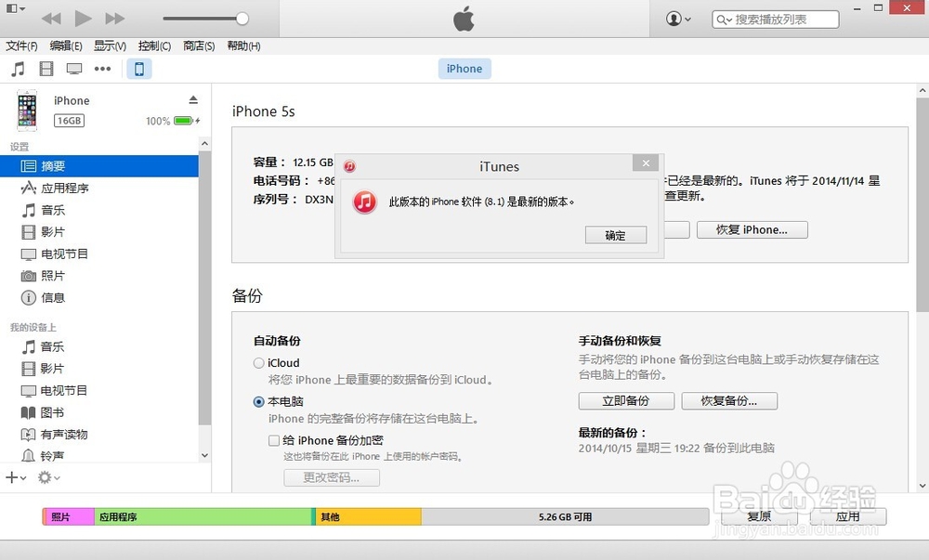Viewport: 929px width, 560px height.
Task: Open the top-left window menu icon dropdown
Action: 16,9
